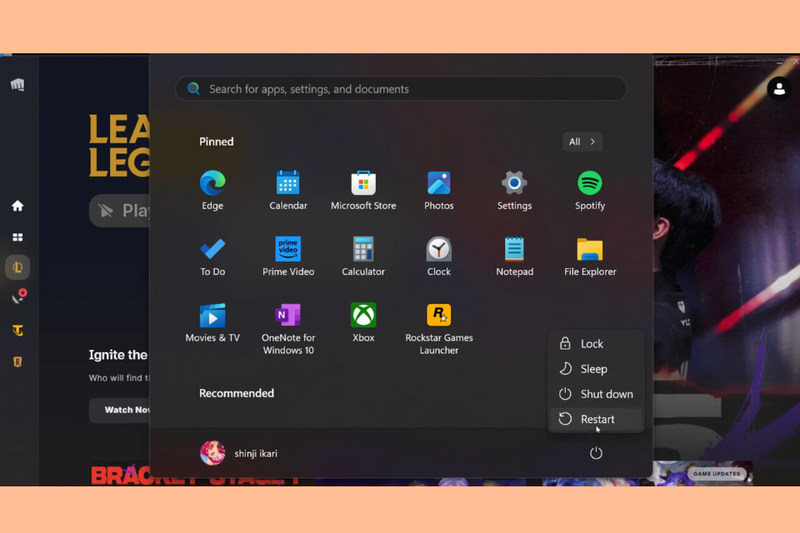
Task: Select Lock from the power menu
Action: coord(596,344)
